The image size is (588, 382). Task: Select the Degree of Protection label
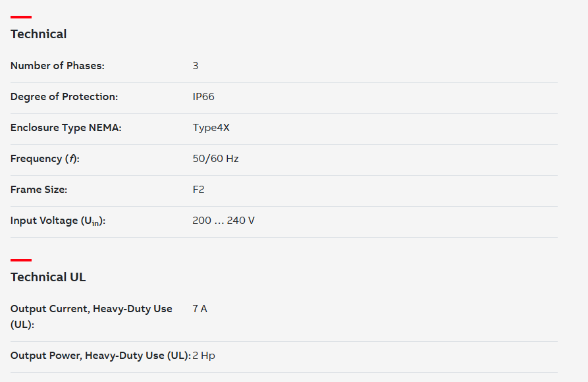click(64, 97)
